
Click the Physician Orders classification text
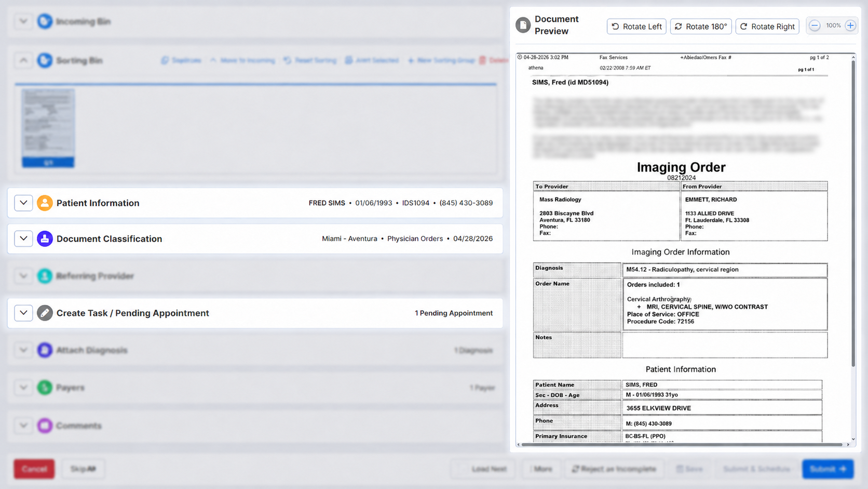(x=415, y=239)
